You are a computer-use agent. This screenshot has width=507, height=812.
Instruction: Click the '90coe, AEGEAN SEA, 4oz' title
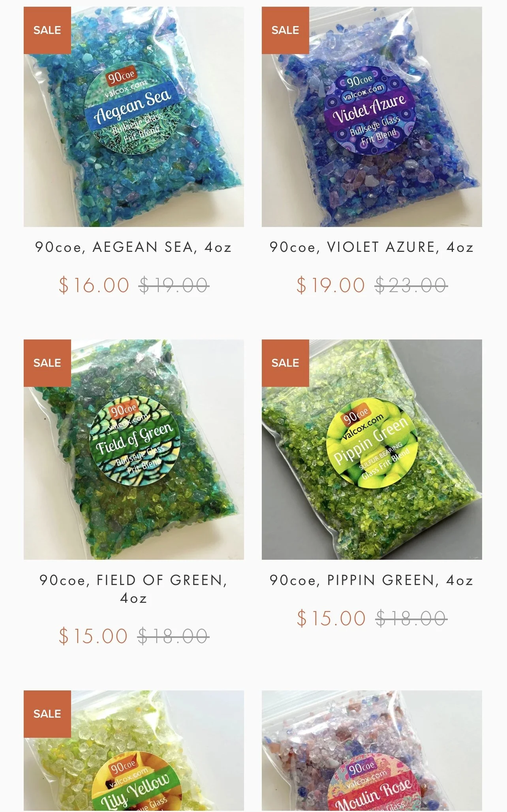click(x=133, y=247)
